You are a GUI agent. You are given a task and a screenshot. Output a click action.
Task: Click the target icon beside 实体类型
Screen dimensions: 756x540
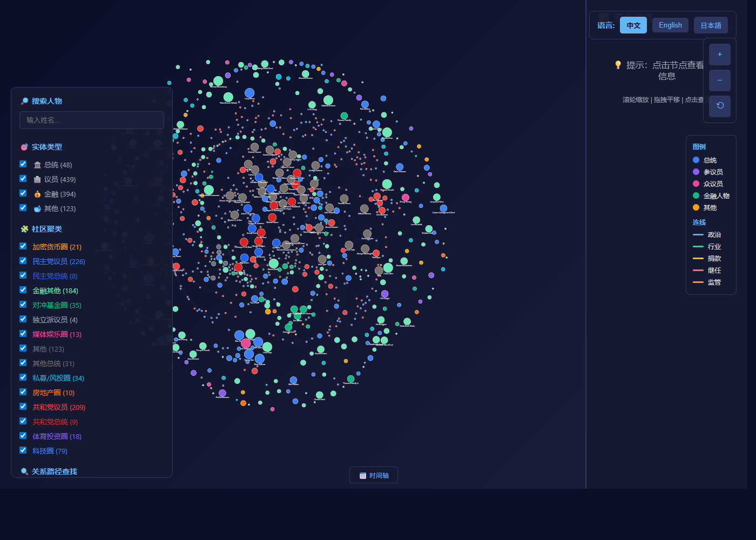[24, 147]
